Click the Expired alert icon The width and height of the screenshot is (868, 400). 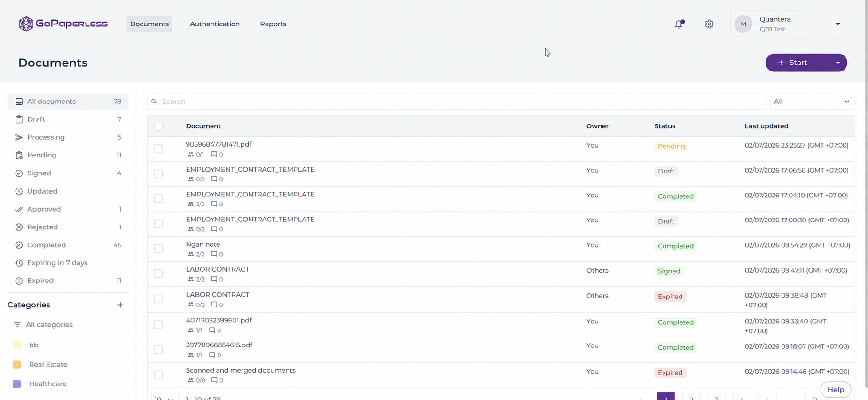click(x=19, y=281)
